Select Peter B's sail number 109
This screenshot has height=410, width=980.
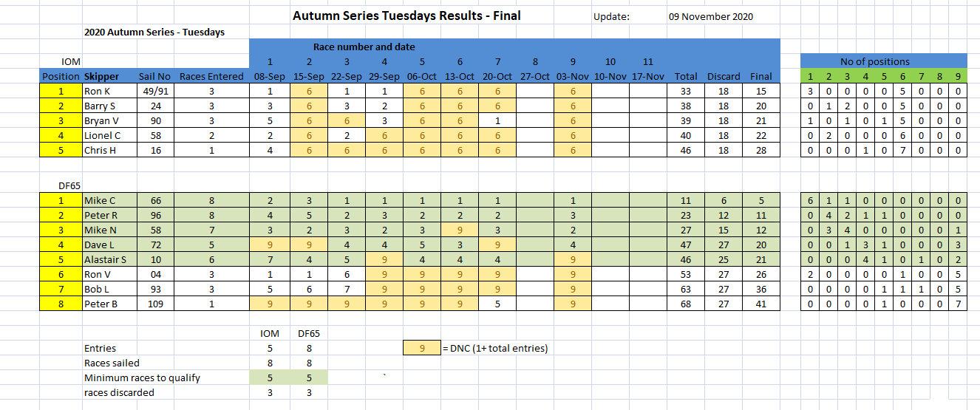point(154,304)
